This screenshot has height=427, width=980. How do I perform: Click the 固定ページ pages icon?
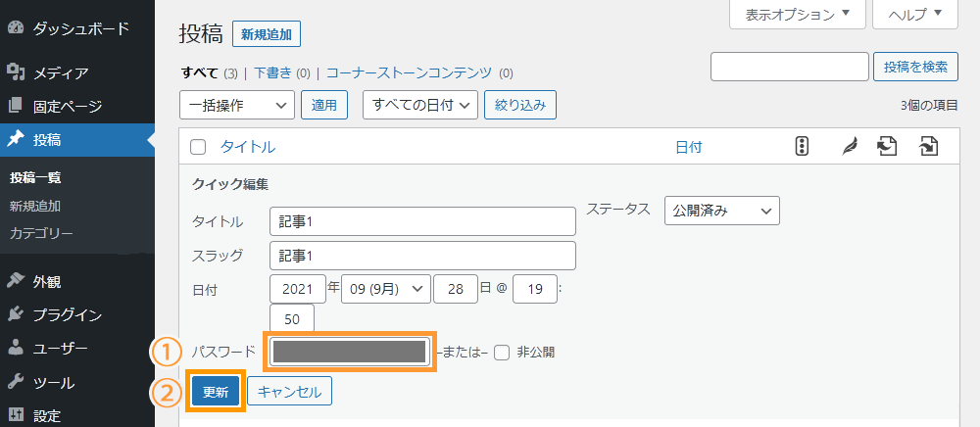16,107
